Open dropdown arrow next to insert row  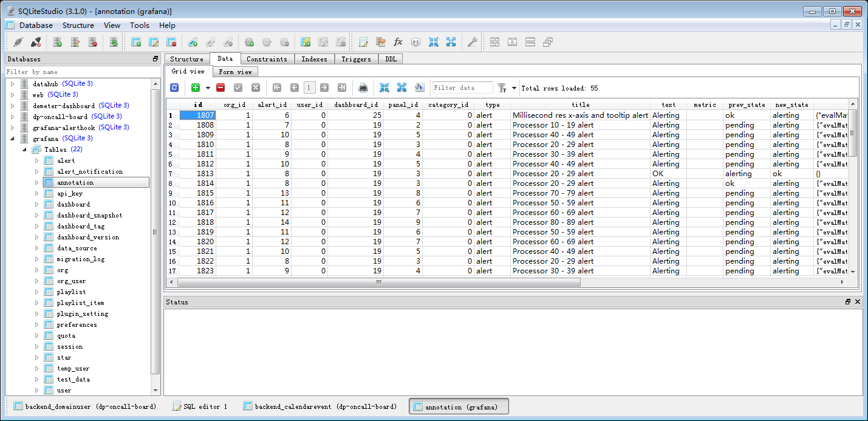pyautogui.click(x=208, y=88)
